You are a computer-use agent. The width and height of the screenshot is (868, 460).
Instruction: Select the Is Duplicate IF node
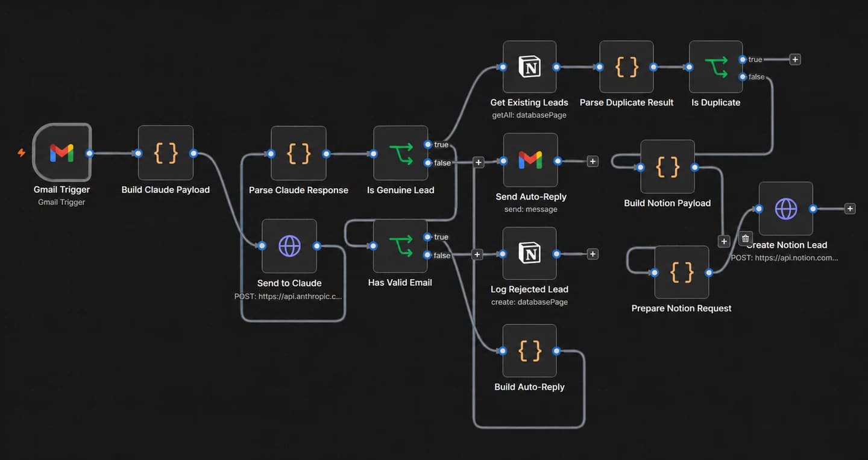point(716,67)
